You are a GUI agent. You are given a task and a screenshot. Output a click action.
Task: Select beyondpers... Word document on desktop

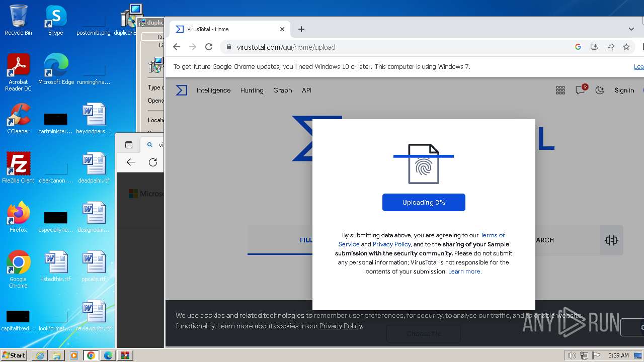(94, 119)
